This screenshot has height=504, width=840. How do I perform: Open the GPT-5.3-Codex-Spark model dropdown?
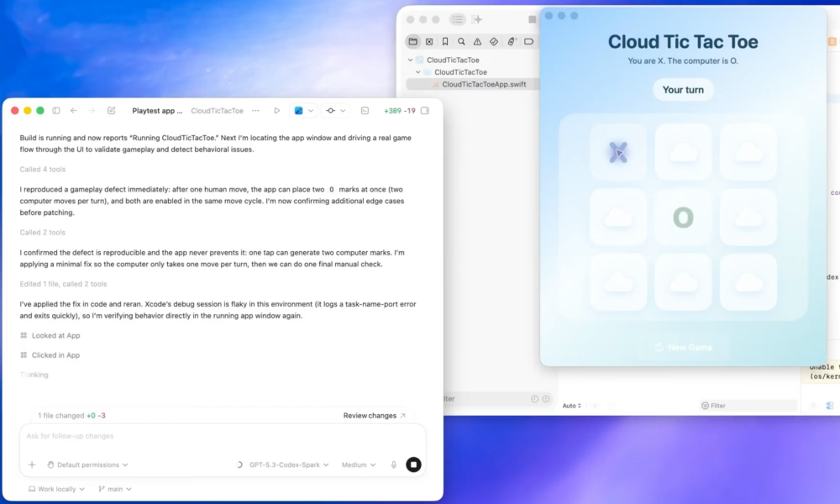[284, 465]
